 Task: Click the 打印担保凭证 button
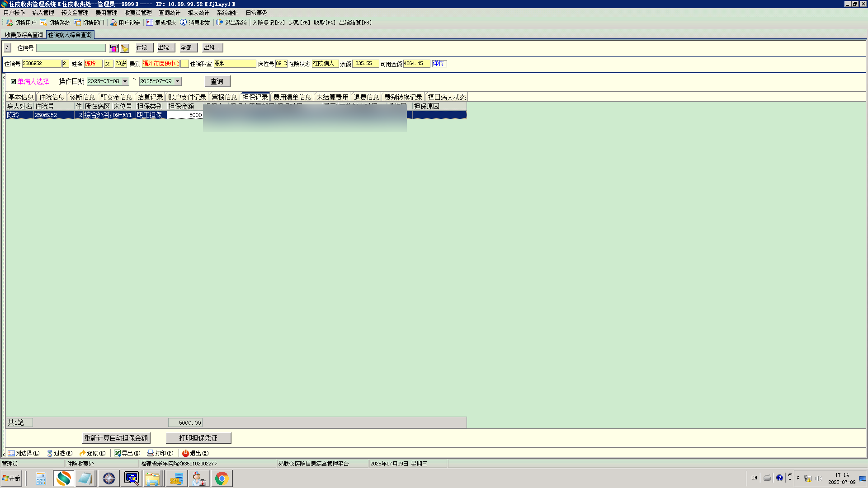[x=198, y=438]
